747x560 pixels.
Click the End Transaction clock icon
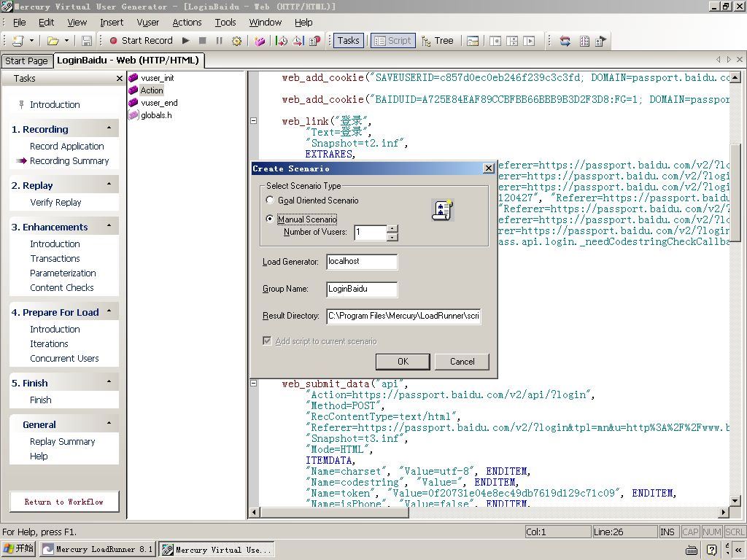[x=298, y=41]
